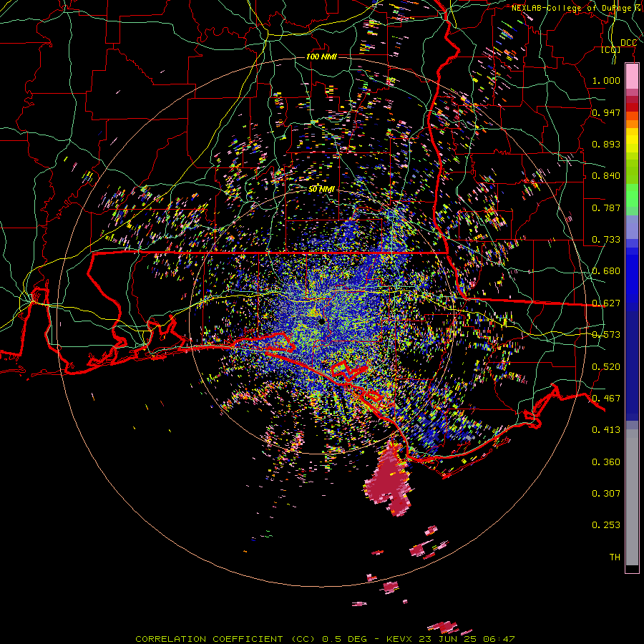Click the 0.573 scale value
644x644 pixels.
click(x=606, y=335)
